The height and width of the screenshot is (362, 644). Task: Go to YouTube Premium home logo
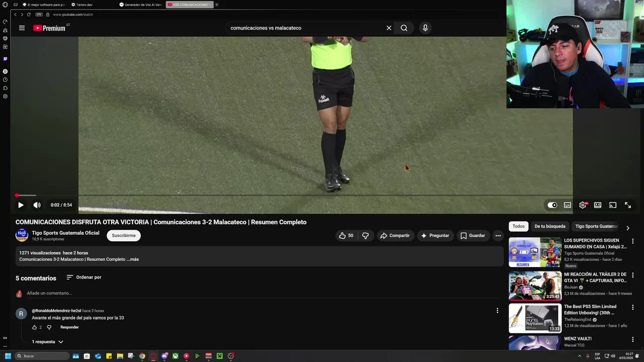click(x=49, y=28)
